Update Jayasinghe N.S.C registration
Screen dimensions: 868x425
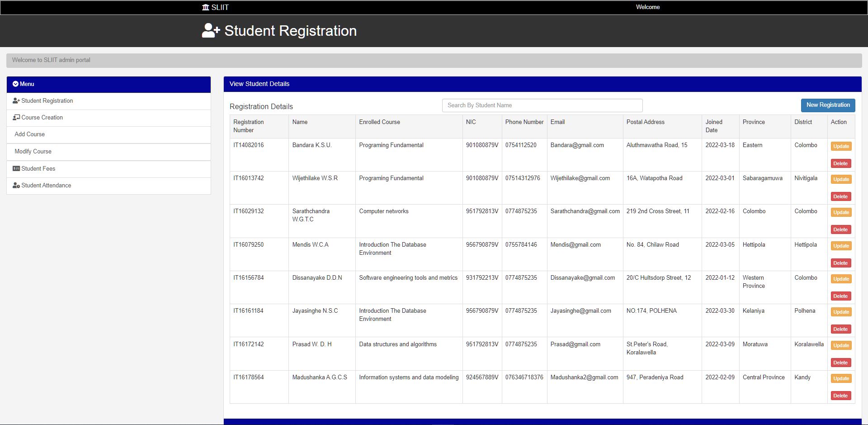pos(841,312)
